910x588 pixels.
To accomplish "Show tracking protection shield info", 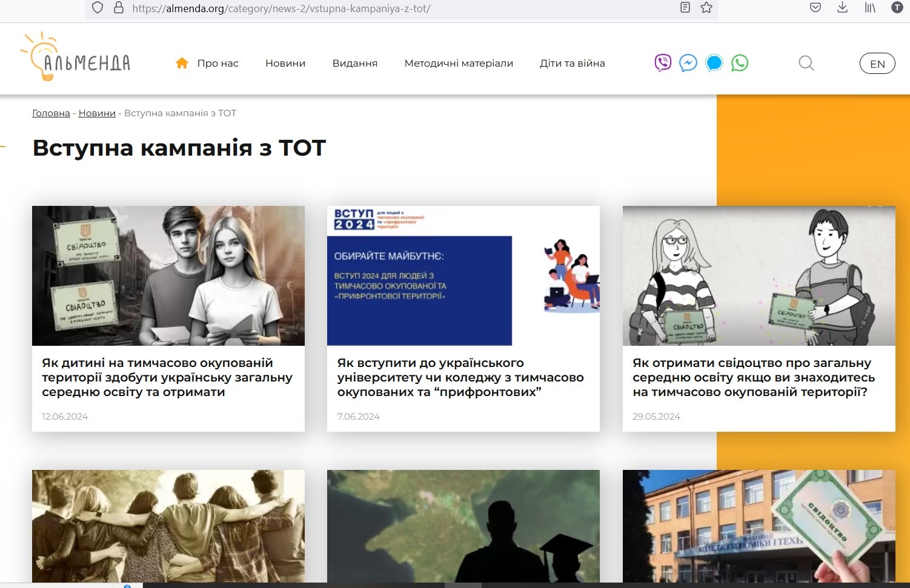I will tap(98, 8).
